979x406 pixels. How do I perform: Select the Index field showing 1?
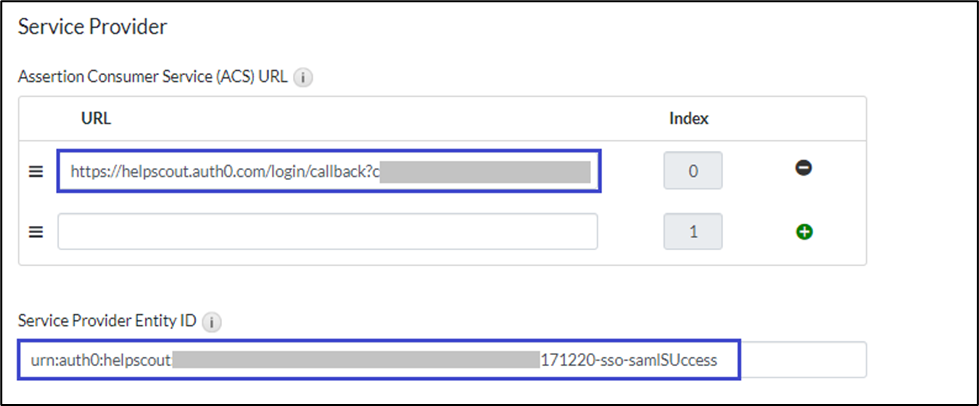click(692, 232)
